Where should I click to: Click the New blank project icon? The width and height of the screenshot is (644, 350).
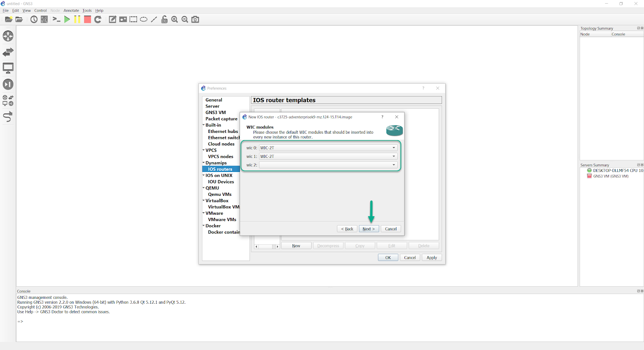[8, 19]
